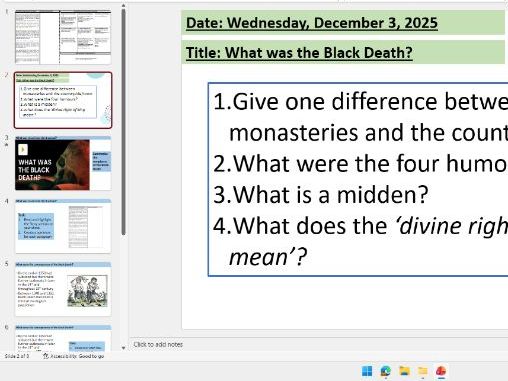
Task: Select slide 5 thumbnail with illustration
Action: click(63, 289)
